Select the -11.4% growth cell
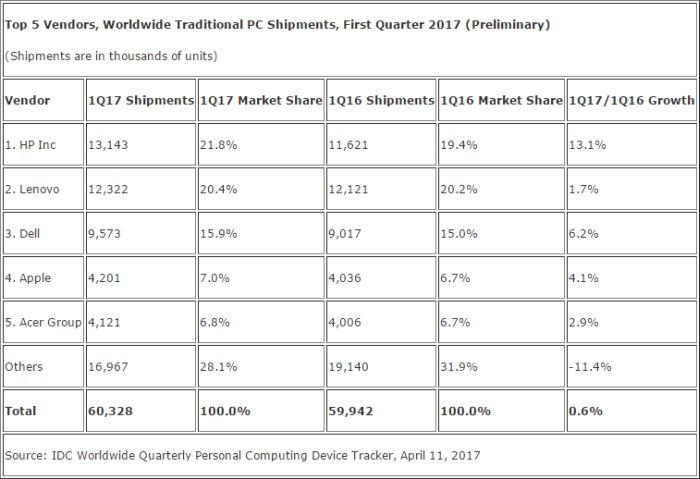 [x=631, y=367]
